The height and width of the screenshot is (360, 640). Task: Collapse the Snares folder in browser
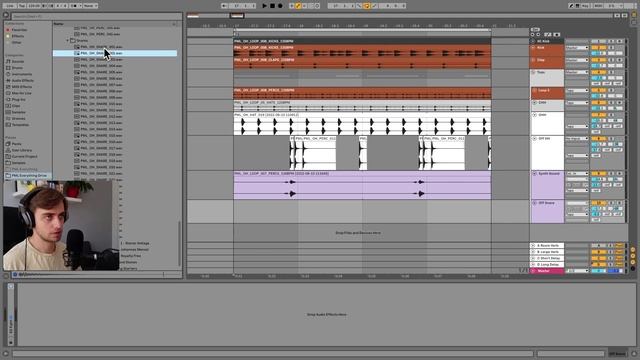(68, 40)
